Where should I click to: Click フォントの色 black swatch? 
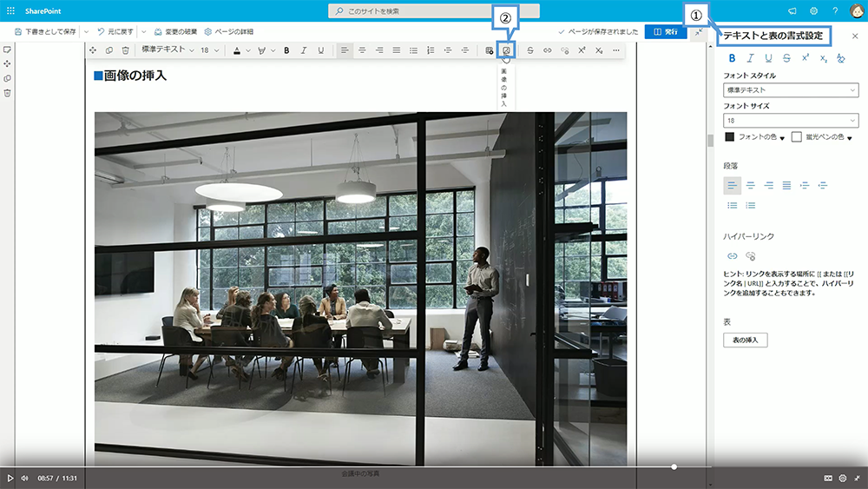click(x=730, y=136)
